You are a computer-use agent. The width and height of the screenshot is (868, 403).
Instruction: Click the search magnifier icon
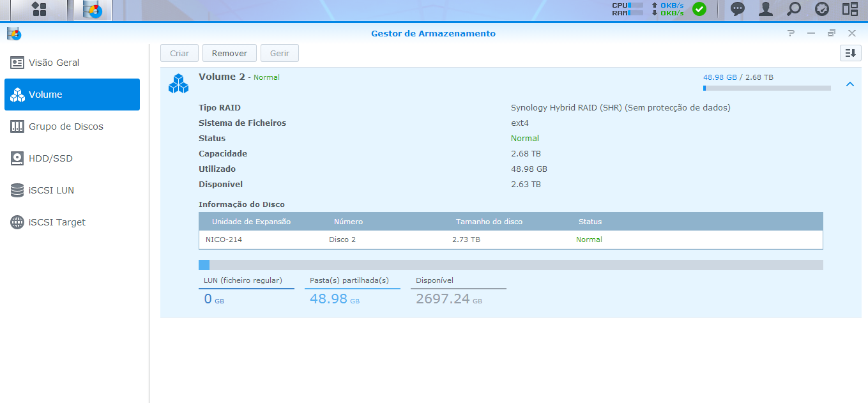click(793, 9)
